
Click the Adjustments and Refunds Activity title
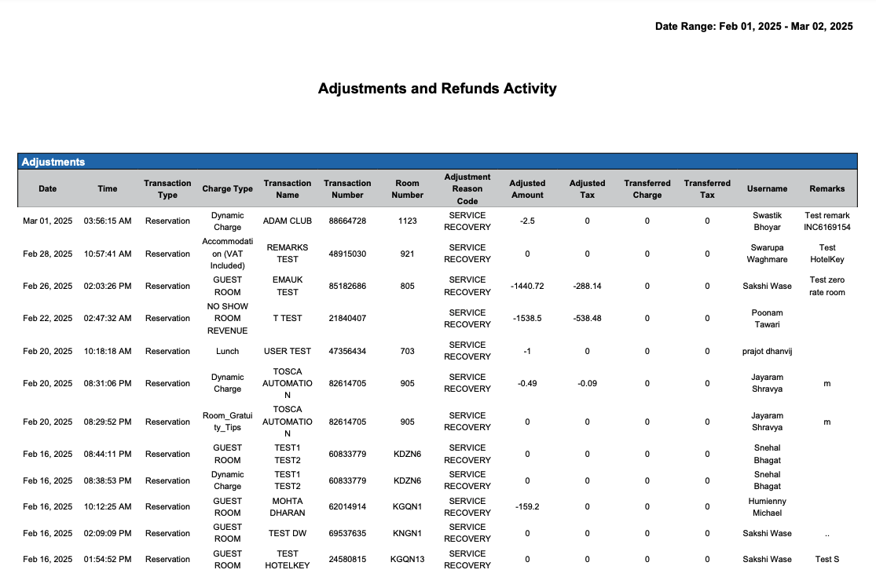pyautogui.click(x=437, y=89)
